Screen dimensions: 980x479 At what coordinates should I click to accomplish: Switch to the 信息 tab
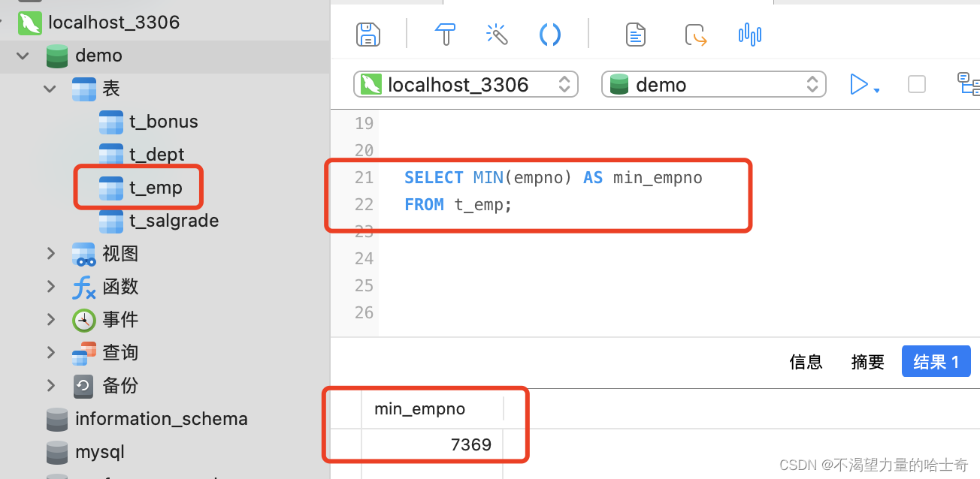point(806,362)
